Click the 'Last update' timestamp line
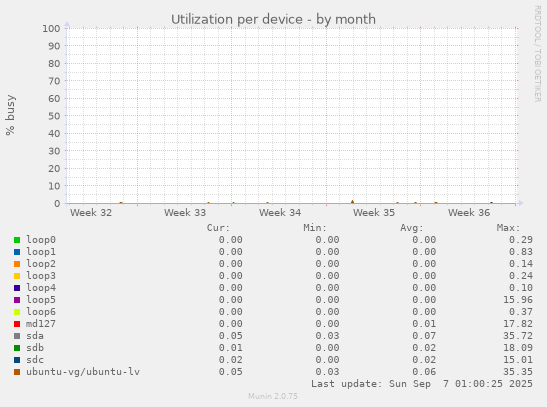The width and height of the screenshot is (547, 407). coord(422,384)
